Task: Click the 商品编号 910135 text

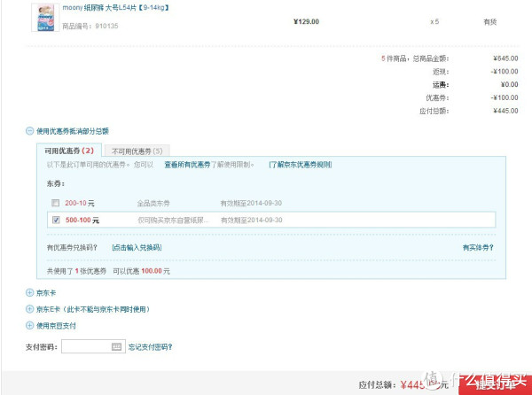Action: click(90, 26)
